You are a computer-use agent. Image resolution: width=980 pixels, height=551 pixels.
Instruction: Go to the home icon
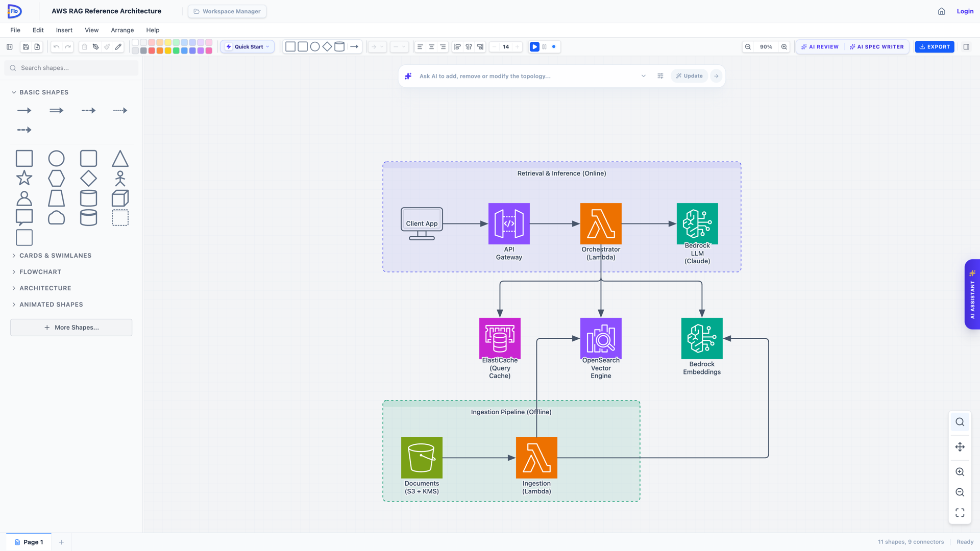point(942,11)
